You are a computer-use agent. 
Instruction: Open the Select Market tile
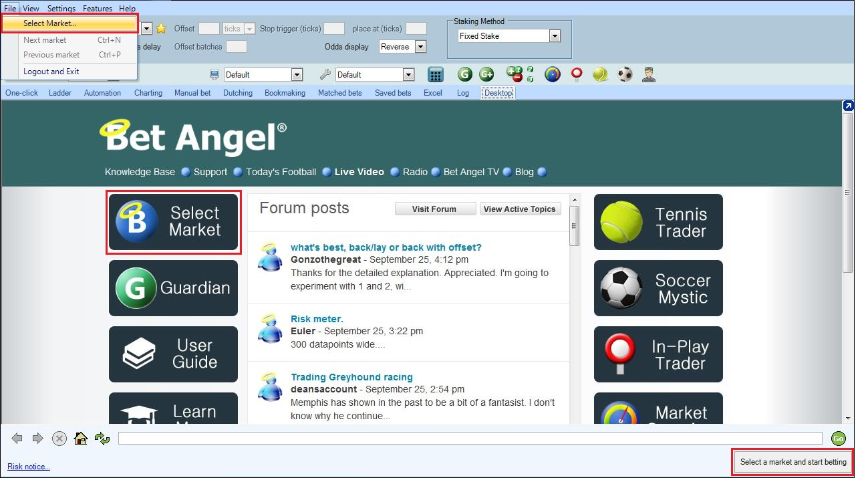tap(174, 222)
